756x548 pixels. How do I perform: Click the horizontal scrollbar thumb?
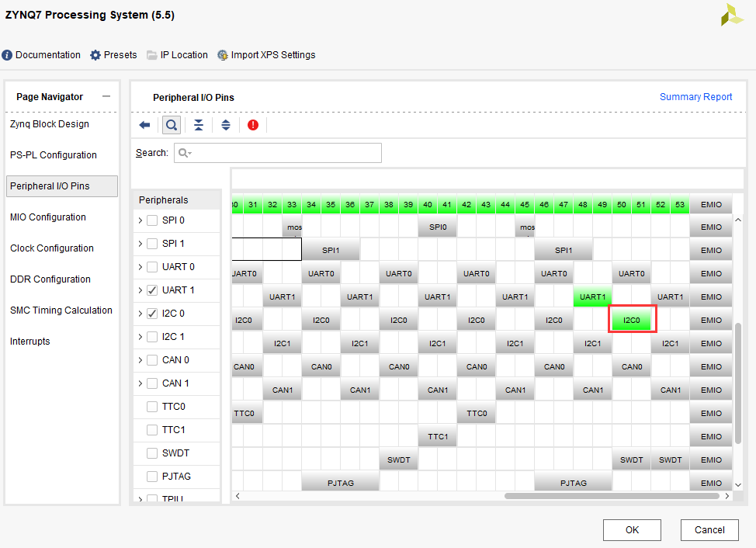coord(612,496)
